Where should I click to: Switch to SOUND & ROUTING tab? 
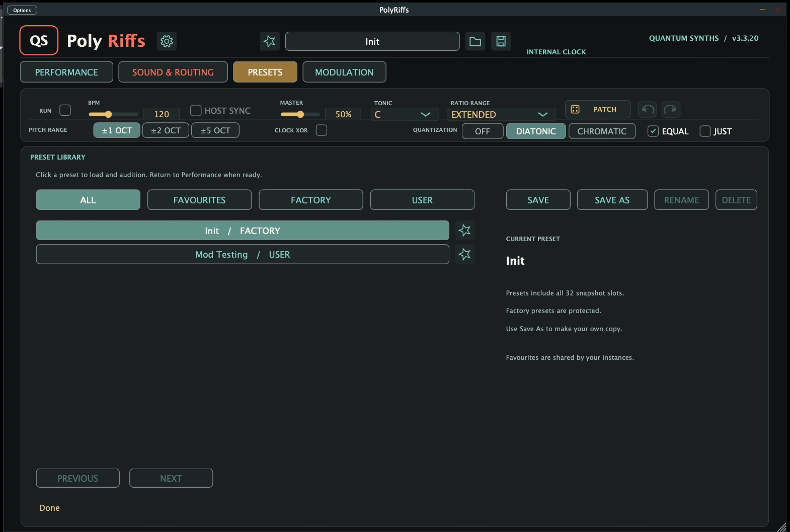pyautogui.click(x=173, y=72)
